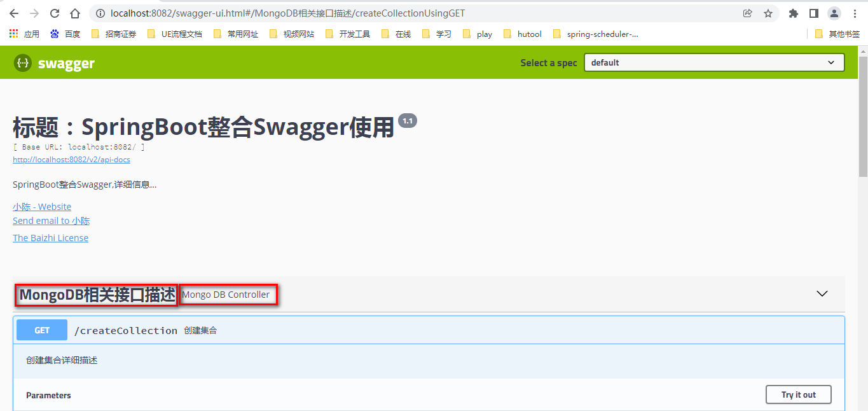Screen dimensions: 868x411
Task: Open the 其他书签 folder
Action: 837,34
